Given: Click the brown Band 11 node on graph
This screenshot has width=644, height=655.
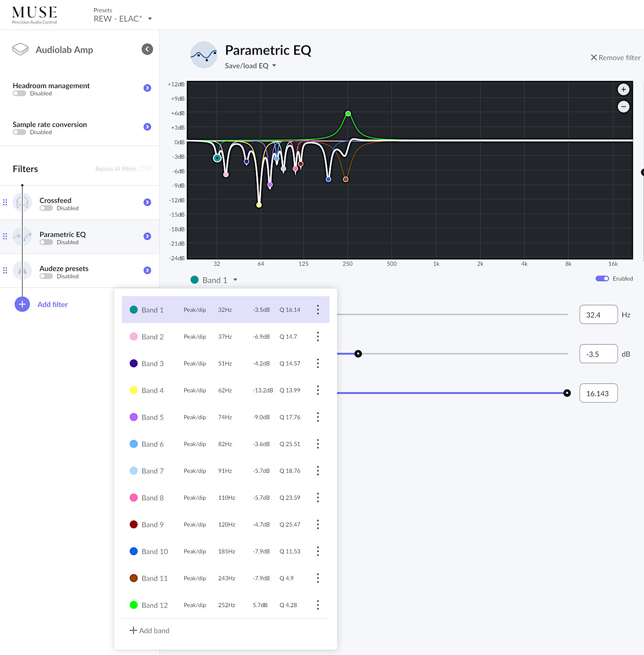Looking at the screenshot, I should (x=345, y=180).
